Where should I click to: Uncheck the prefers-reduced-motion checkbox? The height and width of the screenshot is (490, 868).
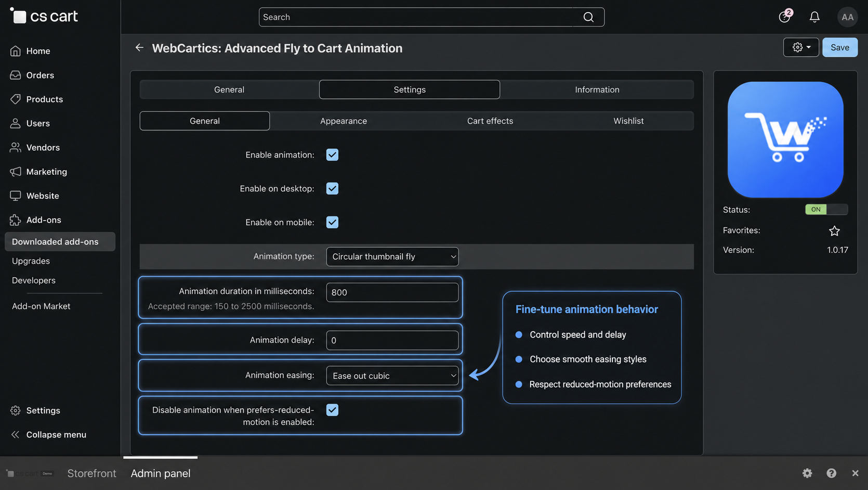point(332,410)
